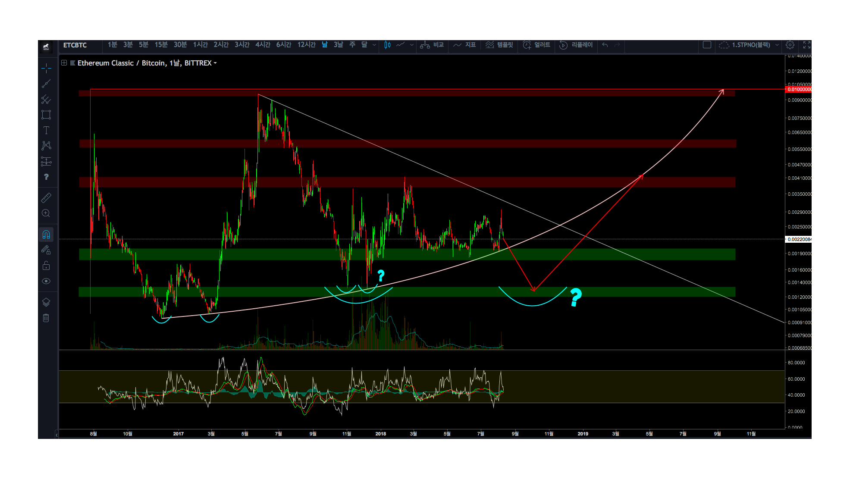Open the ruler measure tool
The height and width of the screenshot is (504, 850).
[x=46, y=198]
